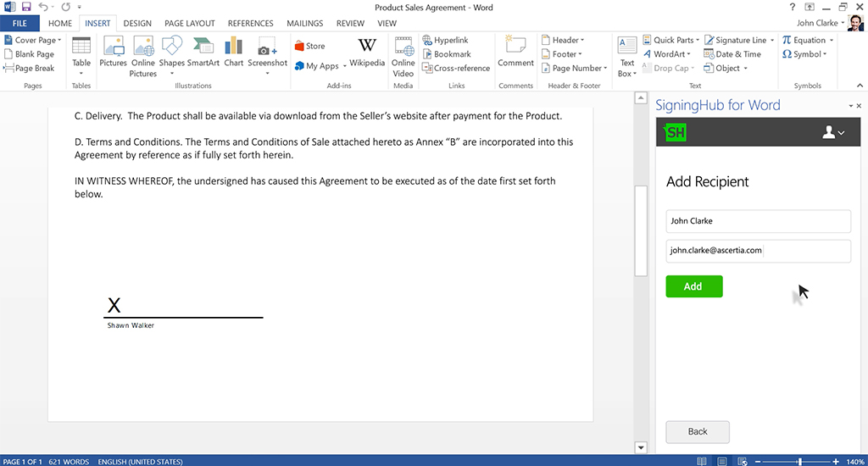Switch to the MAILINGS tab
Viewport: 868px width, 466px height.
pyautogui.click(x=304, y=23)
